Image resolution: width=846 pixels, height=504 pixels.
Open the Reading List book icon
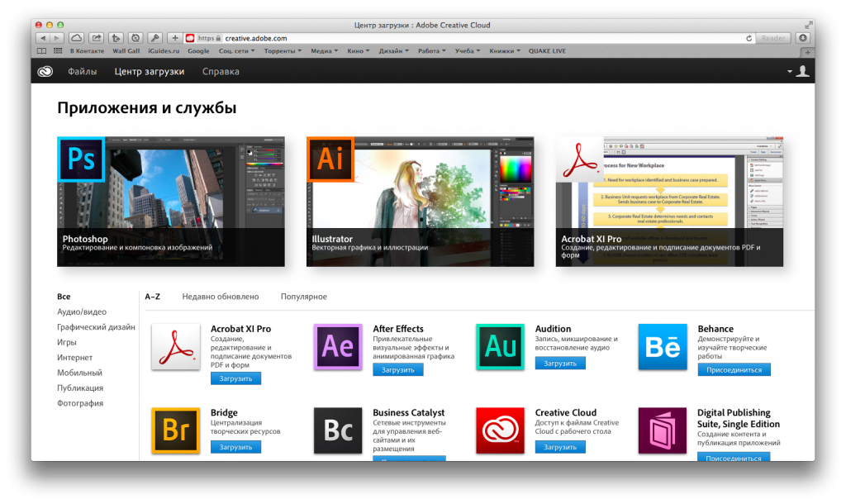(x=41, y=51)
